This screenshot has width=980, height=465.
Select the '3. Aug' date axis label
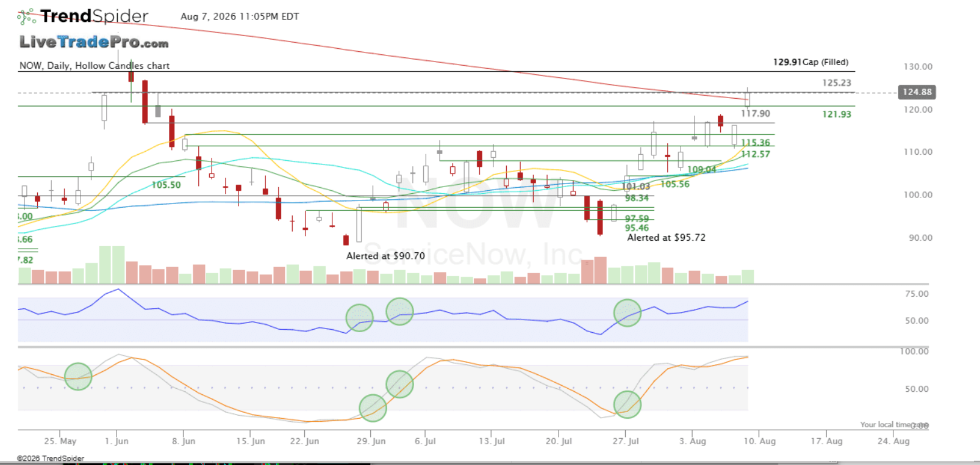[693, 441]
